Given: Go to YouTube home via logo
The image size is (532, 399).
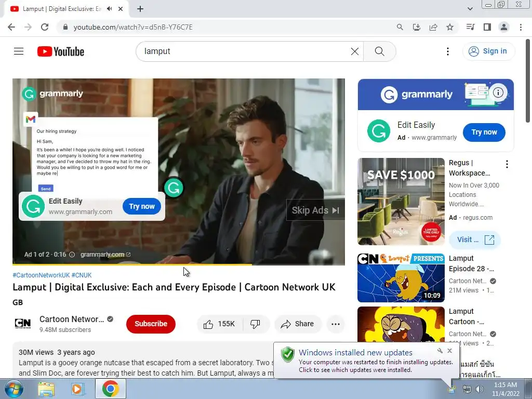Looking at the screenshot, I should point(61,51).
